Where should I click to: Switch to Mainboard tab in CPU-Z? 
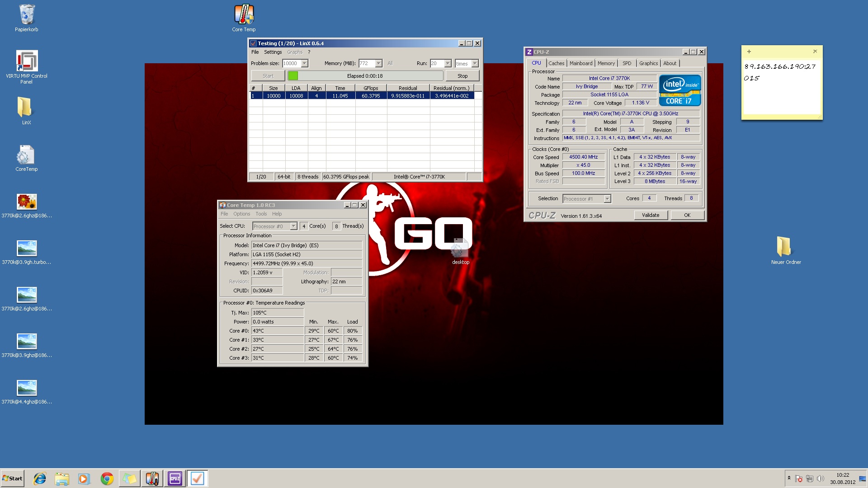[x=580, y=63]
